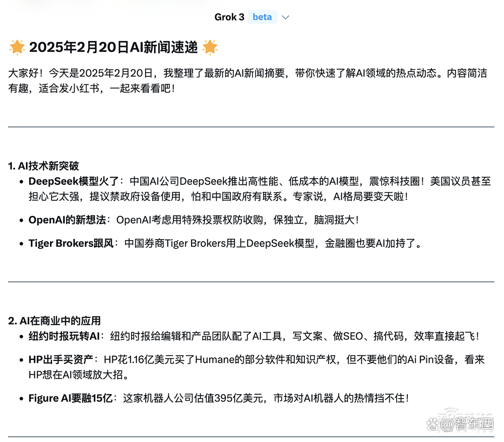Click section heading 1. AI技术新突破
The width and height of the screenshot is (504, 442).
[x=43, y=166]
